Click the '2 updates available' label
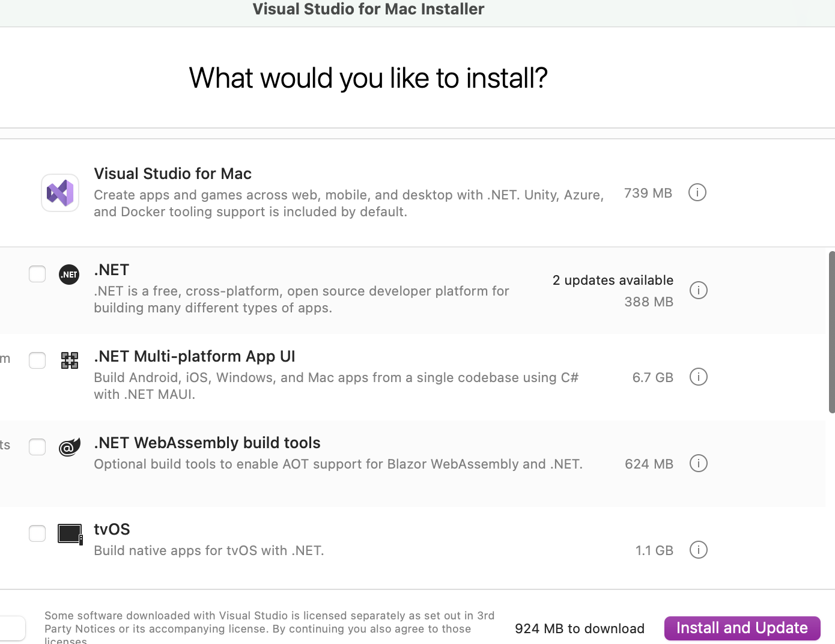This screenshot has height=644, width=835. pyautogui.click(x=613, y=281)
